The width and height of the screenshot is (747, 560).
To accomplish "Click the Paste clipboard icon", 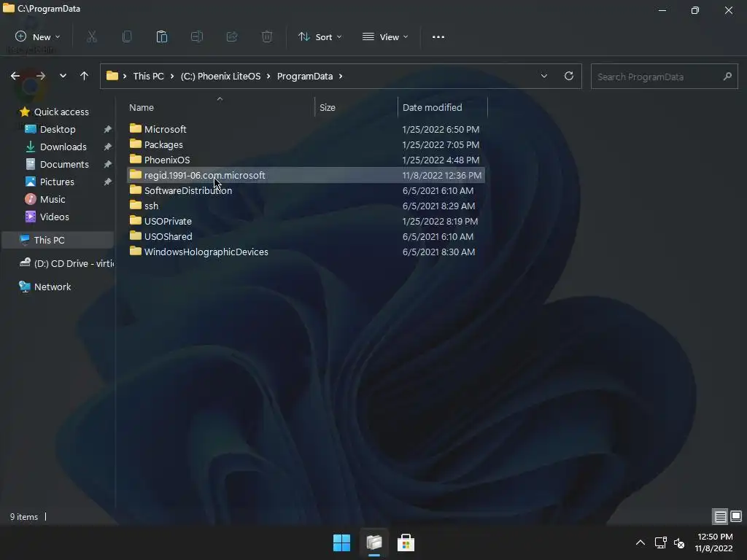I will [x=162, y=36].
